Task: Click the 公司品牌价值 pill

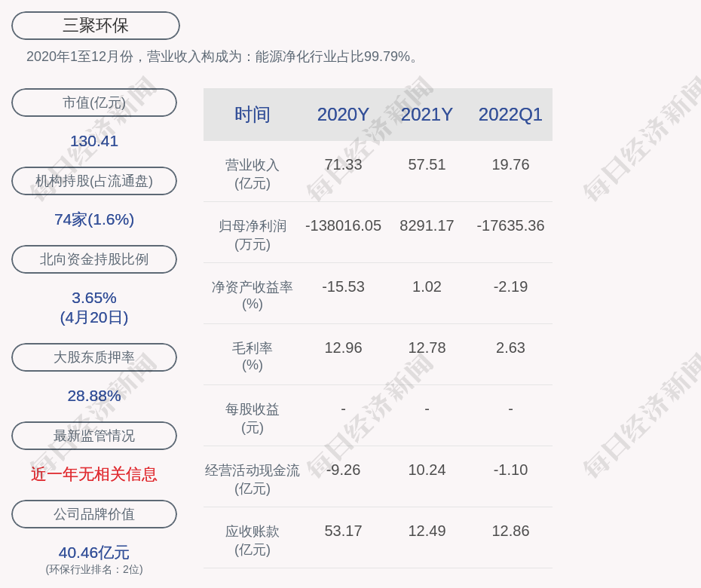Action: point(94,514)
